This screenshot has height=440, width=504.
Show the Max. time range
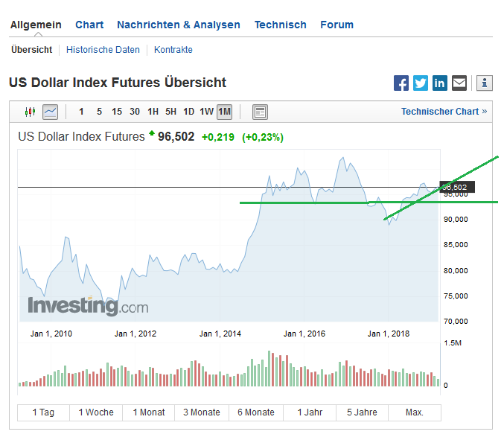[415, 412]
